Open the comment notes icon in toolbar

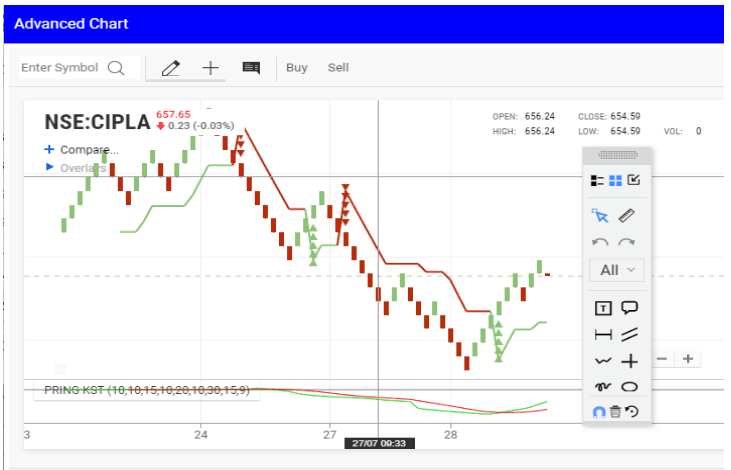click(x=251, y=68)
